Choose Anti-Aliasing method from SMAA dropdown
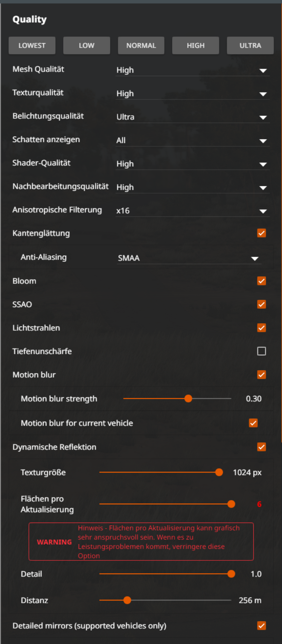282x644 pixels. pos(189,258)
